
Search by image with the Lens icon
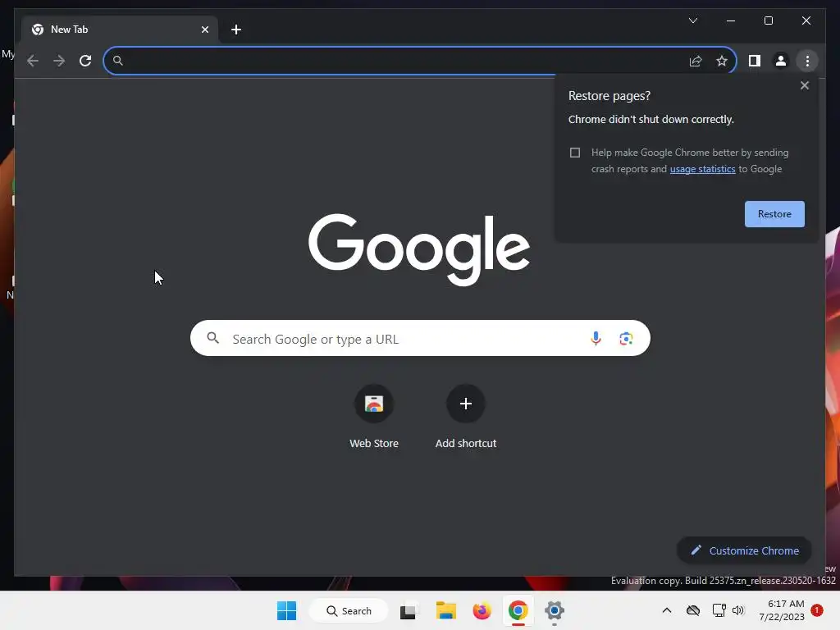tap(626, 338)
